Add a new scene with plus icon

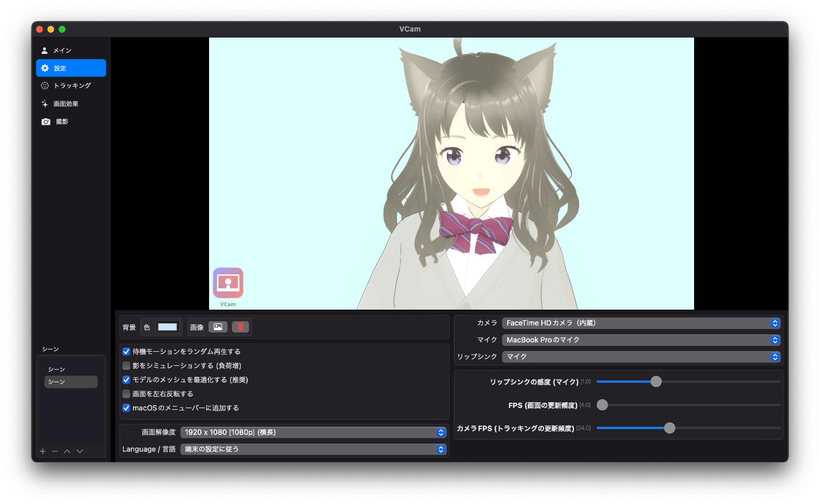[x=43, y=451]
